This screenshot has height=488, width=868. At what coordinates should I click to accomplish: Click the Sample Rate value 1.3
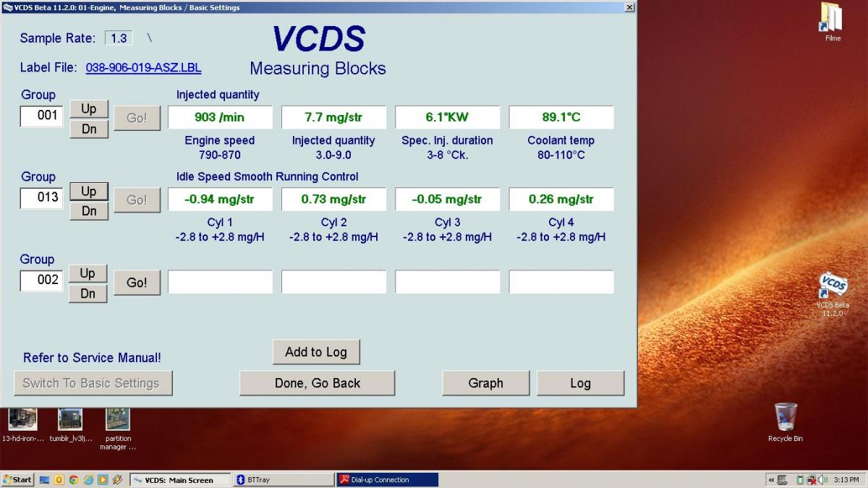[119, 38]
